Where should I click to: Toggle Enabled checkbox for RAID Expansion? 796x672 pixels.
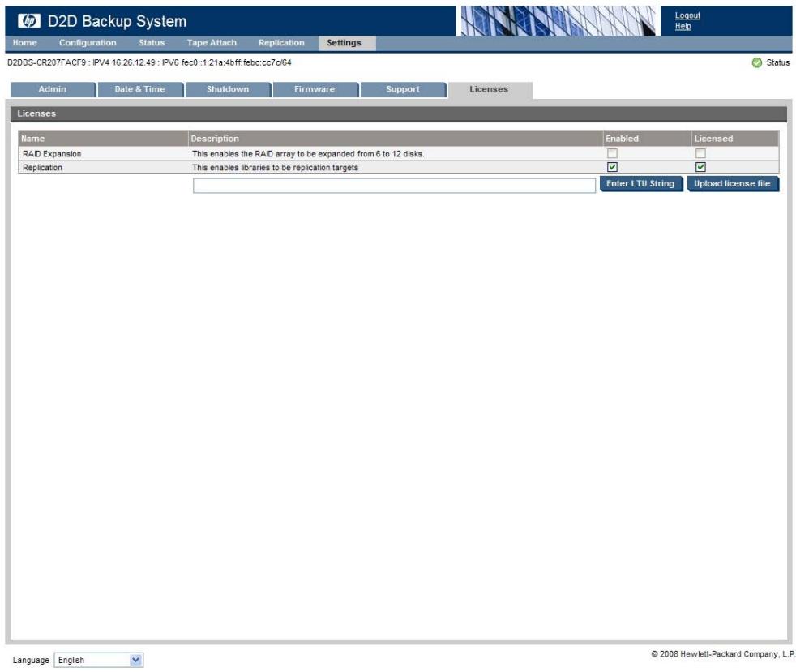click(612, 153)
